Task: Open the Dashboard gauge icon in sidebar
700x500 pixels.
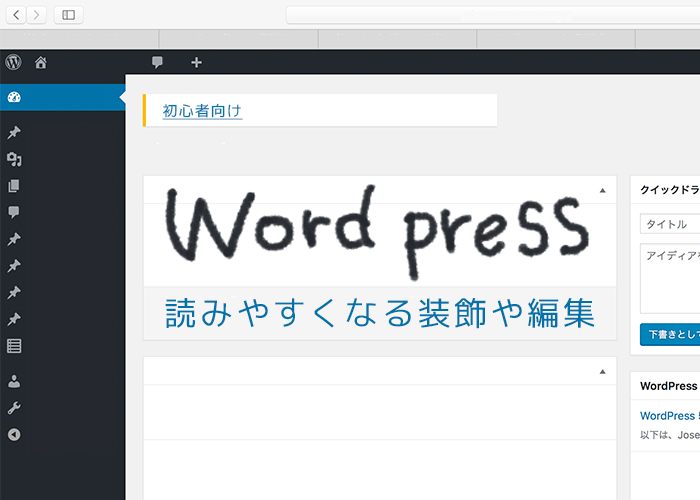Action: [14, 97]
